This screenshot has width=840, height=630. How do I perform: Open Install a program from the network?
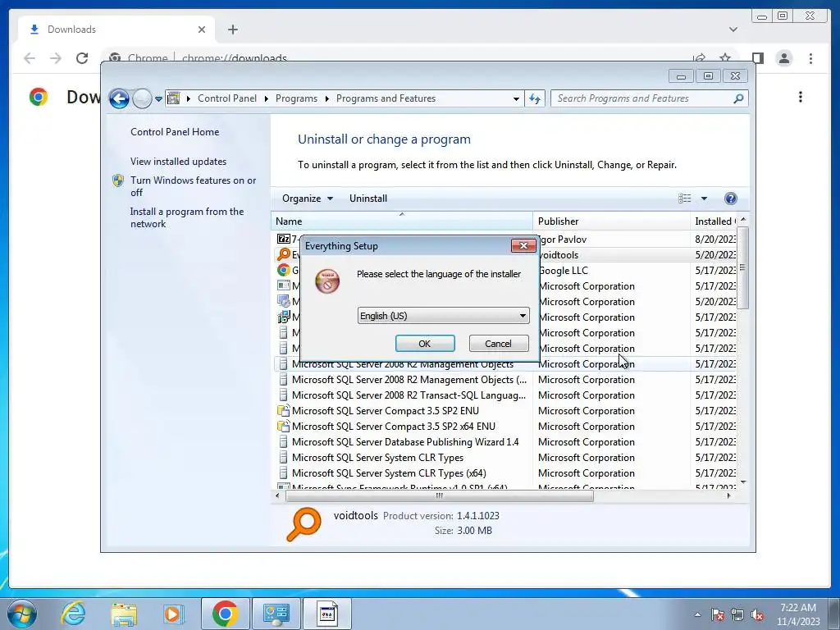187,217
